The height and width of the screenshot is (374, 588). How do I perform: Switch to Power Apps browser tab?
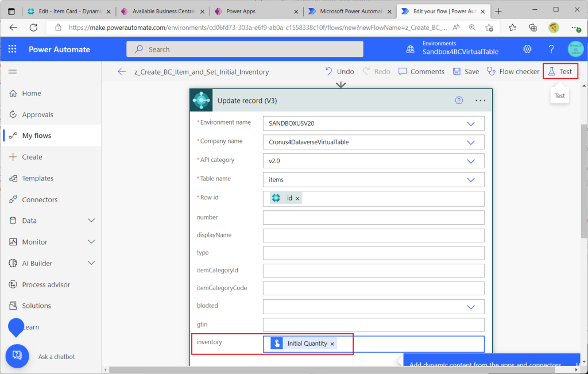click(256, 11)
